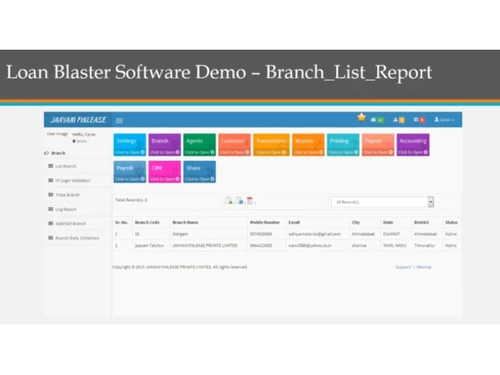Click the Hello, Cyrus user greeting

(x=84, y=134)
